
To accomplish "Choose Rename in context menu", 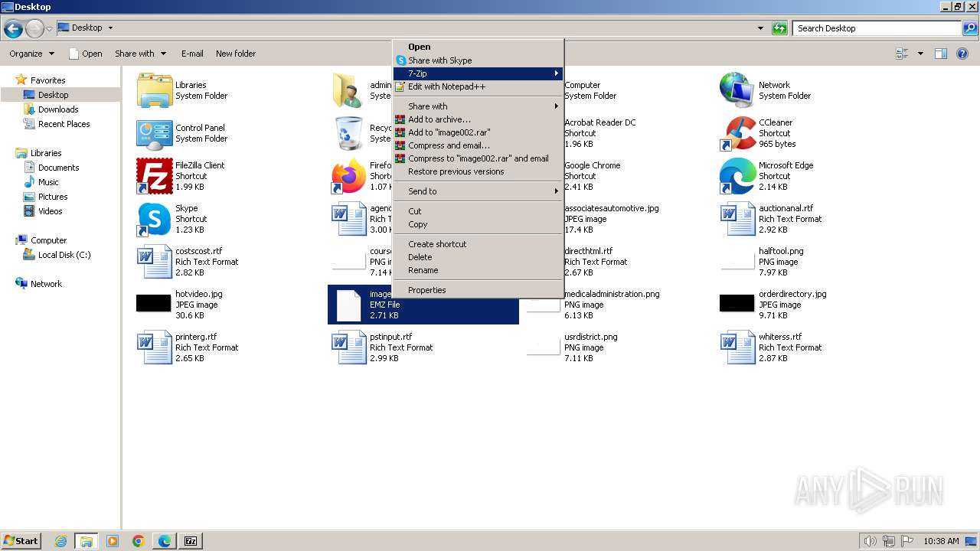I will 479,270.
